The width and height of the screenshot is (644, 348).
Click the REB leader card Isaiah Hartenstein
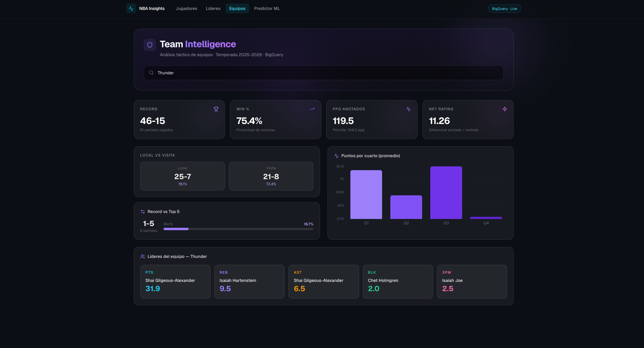249,282
